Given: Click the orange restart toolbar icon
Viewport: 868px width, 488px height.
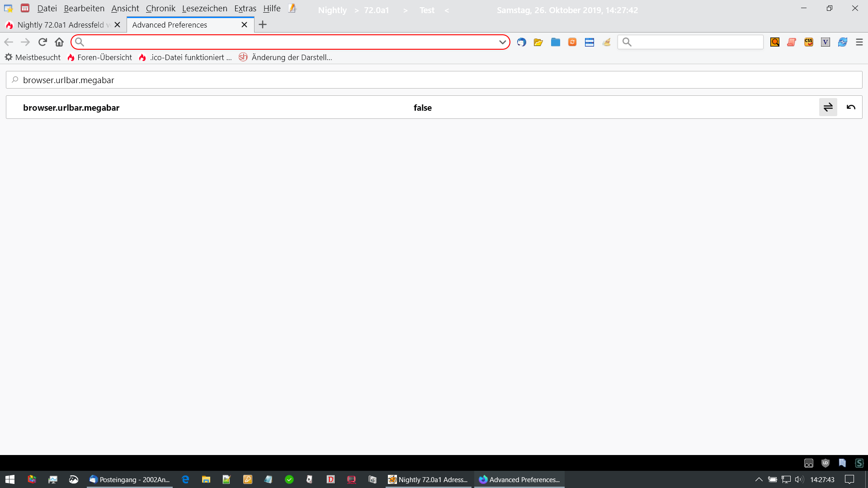Looking at the screenshot, I should tap(572, 42).
